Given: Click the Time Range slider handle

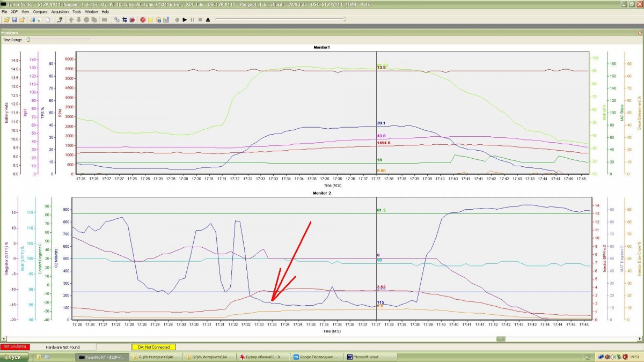Looking at the screenshot, I should [28, 39].
